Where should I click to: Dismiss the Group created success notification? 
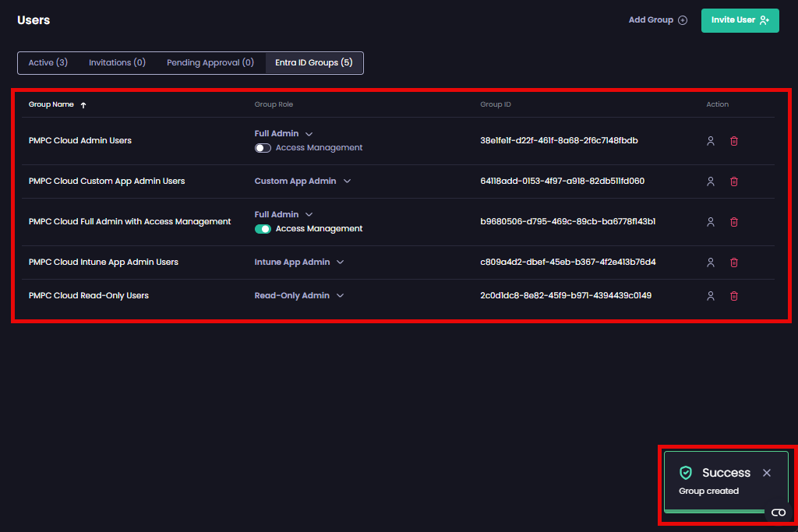[767, 472]
